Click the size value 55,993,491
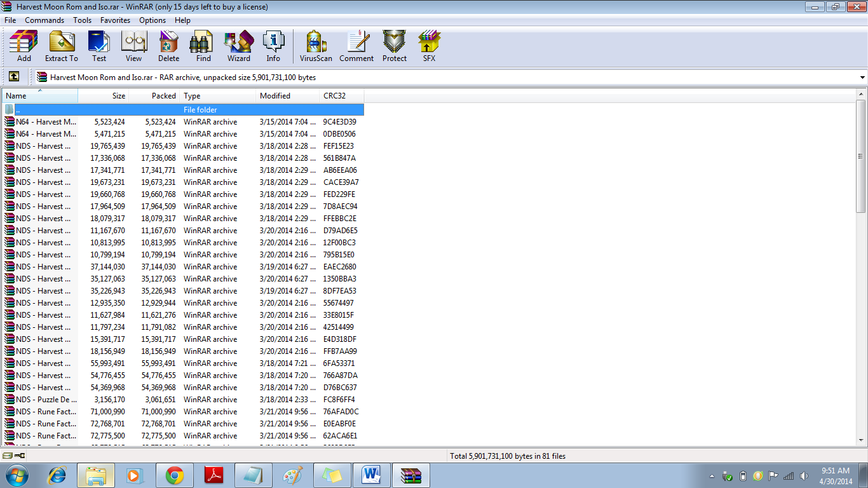This screenshot has width=868, height=488. pyautogui.click(x=107, y=363)
